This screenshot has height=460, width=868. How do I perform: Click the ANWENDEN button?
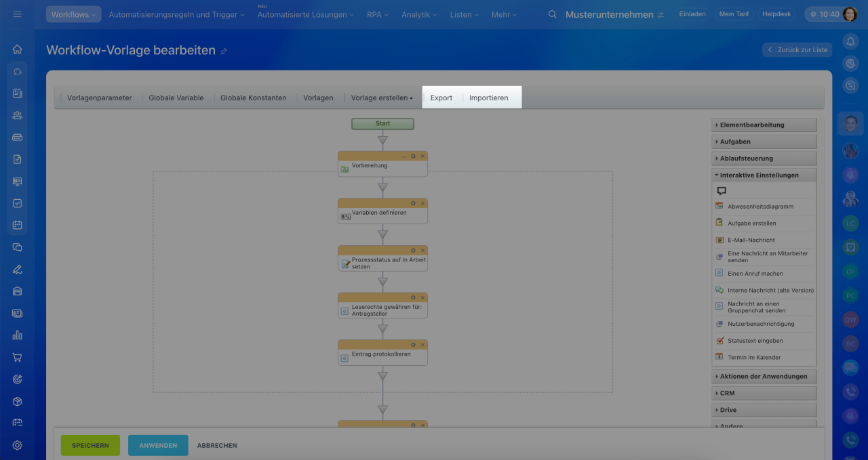[x=158, y=445]
